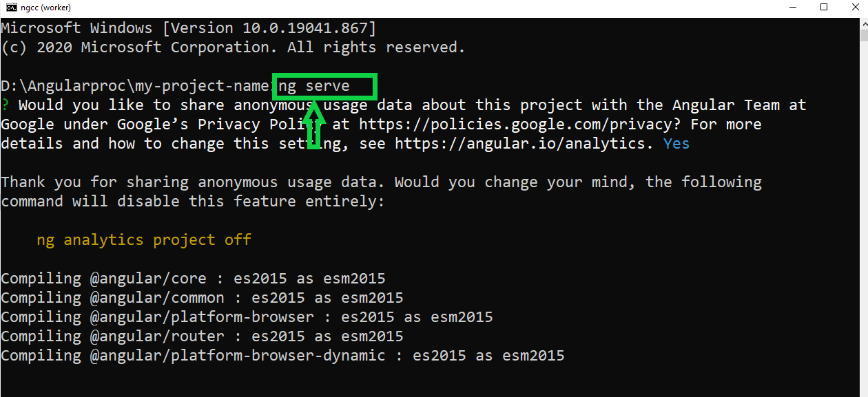Maximize the command prompt window
The height and width of the screenshot is (397, 868).
pos(825,8)
